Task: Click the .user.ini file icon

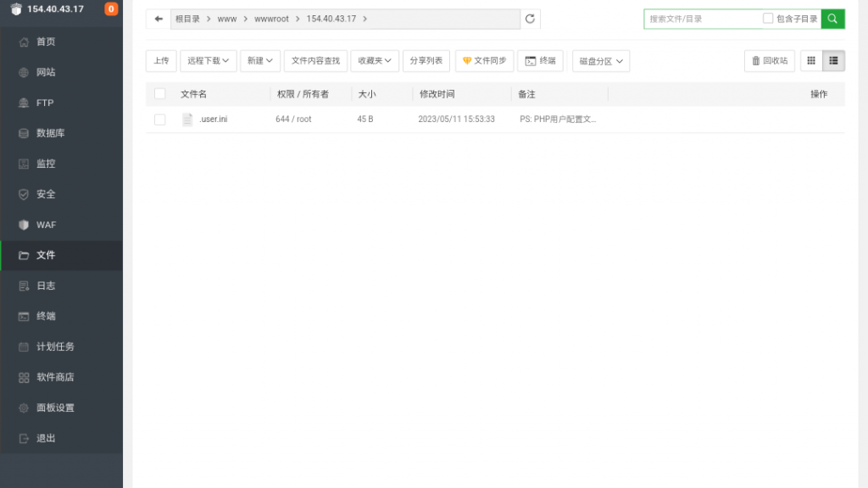Action: pyautogui.click(x=188, y=119)
